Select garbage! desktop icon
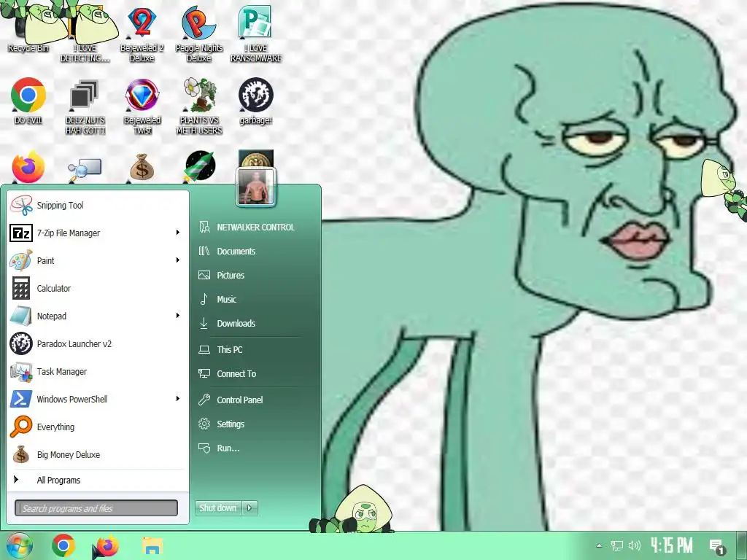The image size is (747, 560). (256, 101)
